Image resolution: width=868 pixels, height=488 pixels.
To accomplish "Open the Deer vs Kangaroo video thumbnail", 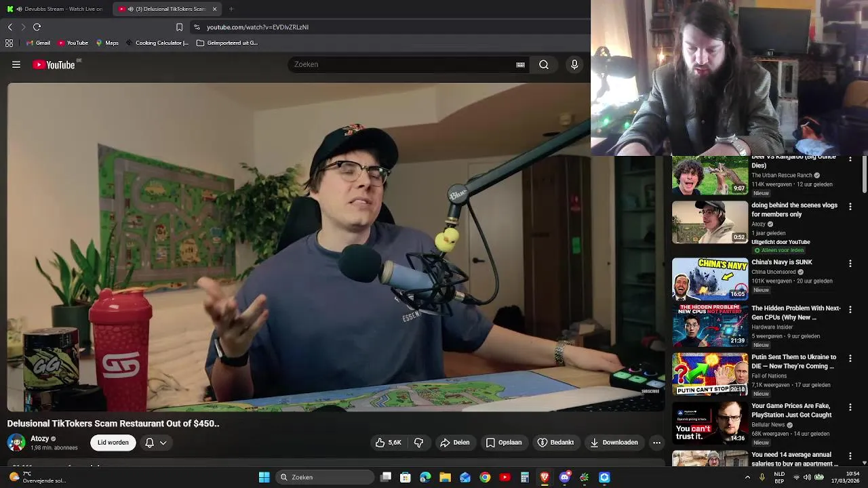I will (710, 175).
